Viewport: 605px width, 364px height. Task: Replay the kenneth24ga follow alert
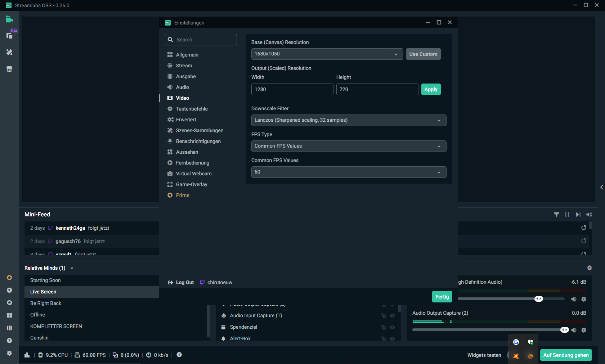[x=584, y=228]
